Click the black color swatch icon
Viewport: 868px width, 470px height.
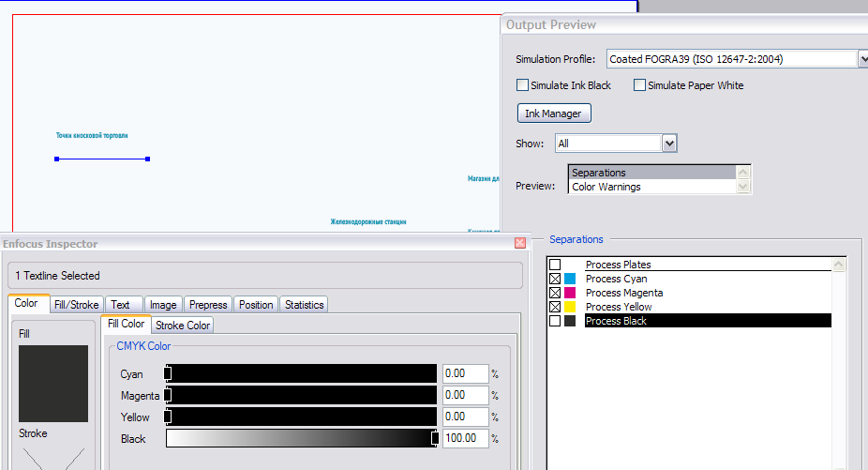570,321
